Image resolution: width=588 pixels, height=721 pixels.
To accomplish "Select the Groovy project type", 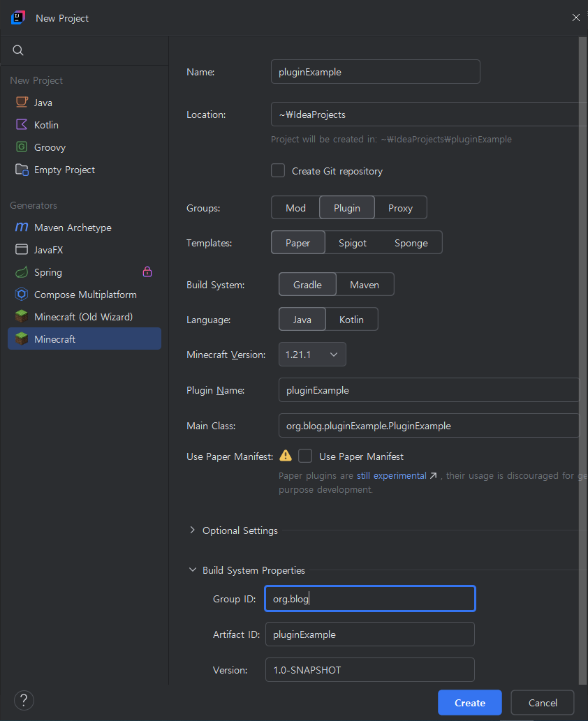I will pos(84,147).
